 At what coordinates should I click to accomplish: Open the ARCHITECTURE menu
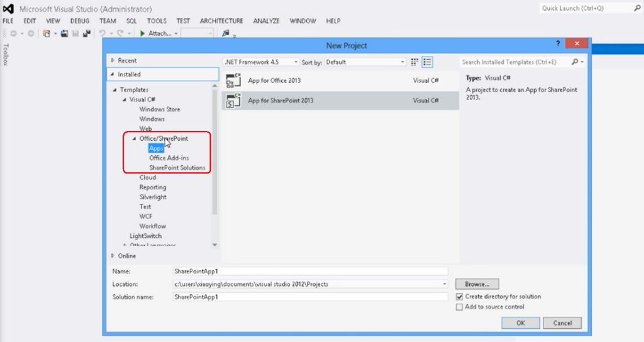[x=221, y=21]
